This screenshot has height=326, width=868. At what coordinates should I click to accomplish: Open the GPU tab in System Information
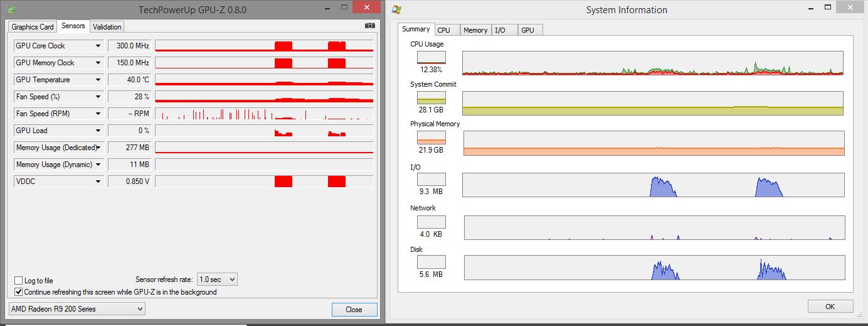point(530,30)
